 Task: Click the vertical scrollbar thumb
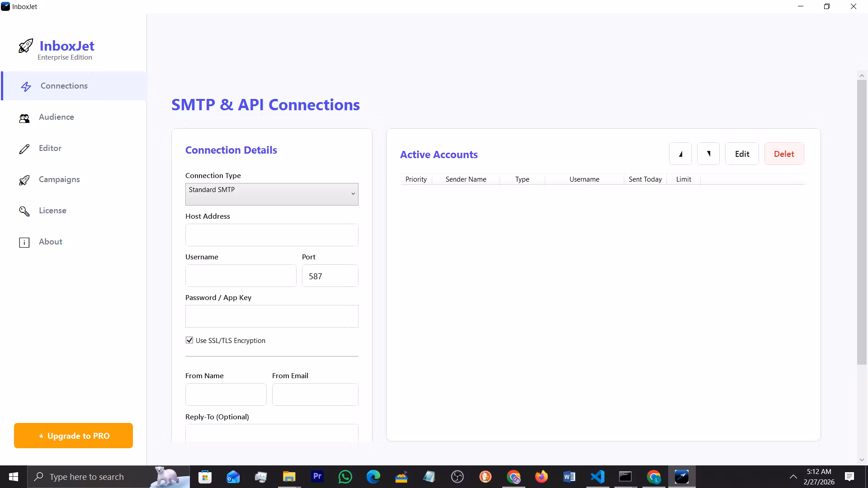click(x=862, y=222)
